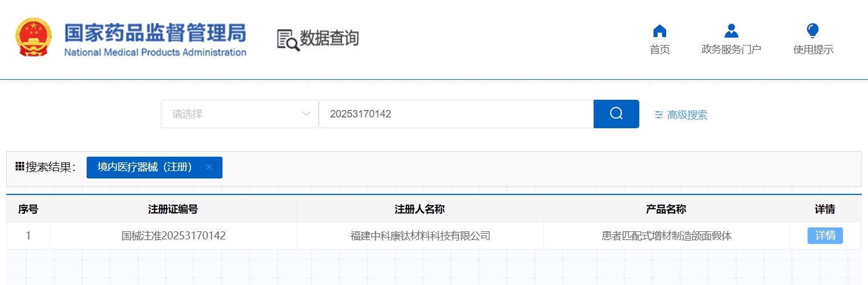Click the 国家药品监督管理局 site title
The width and height of the screenshot is (868, 285).
click(155, 33)
